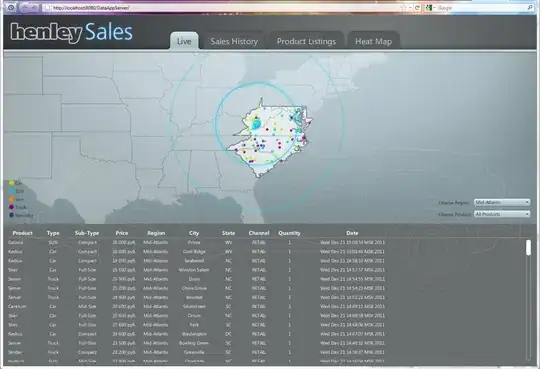Sort the table by Price column header
The height and width of the screenshot is (369, 540).
click(x=122, y=233)
